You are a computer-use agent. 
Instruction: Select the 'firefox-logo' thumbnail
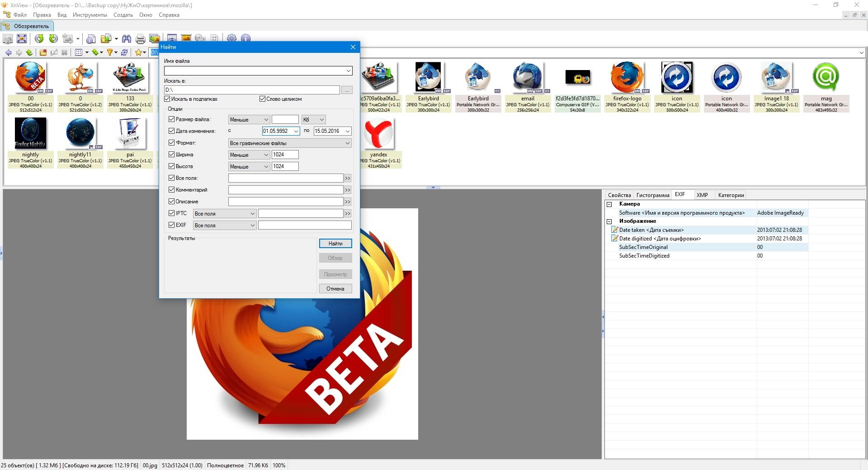pyautogui.click(x=627, y=87)
